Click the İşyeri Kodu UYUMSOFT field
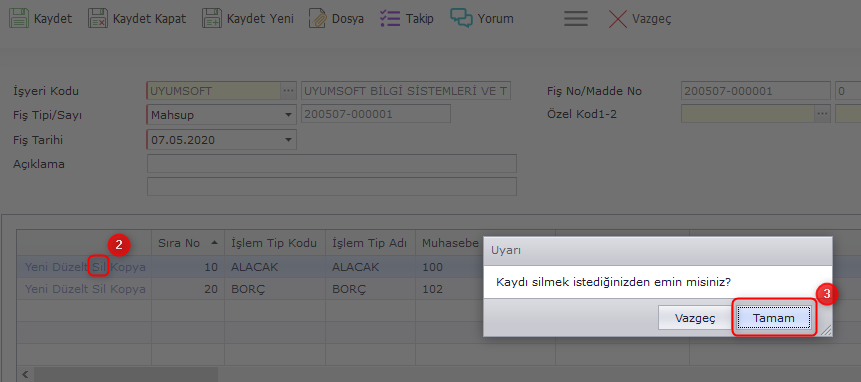This screenshot has height=382, width=861. tap(214, 91)
